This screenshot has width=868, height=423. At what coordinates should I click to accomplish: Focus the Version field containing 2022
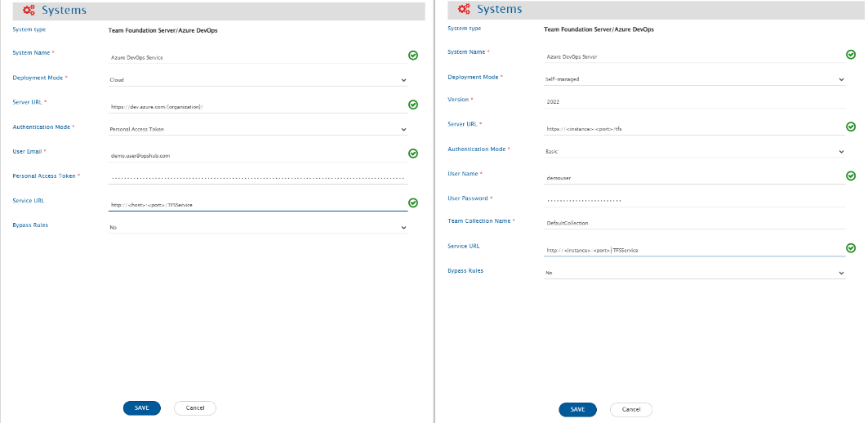point(694,103)
